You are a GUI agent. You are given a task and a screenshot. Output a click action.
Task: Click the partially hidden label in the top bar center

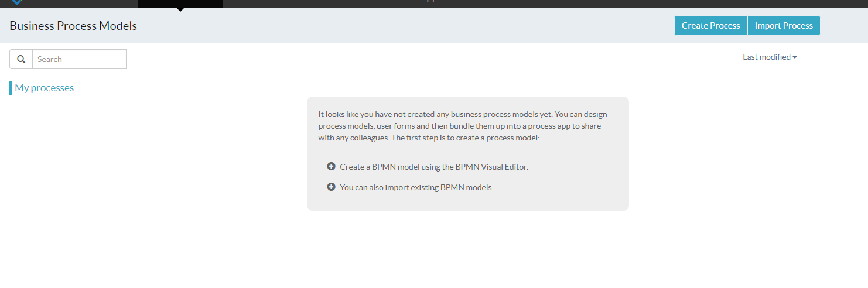point(430,1)
